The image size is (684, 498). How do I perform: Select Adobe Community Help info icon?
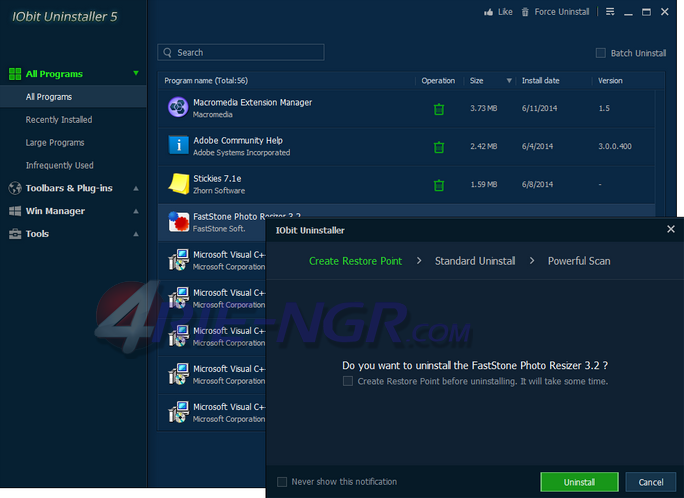pos(178,145)
